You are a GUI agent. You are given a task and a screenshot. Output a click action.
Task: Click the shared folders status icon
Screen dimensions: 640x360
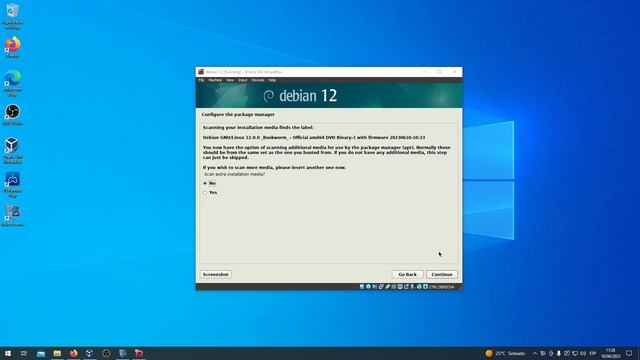(393, 287)
